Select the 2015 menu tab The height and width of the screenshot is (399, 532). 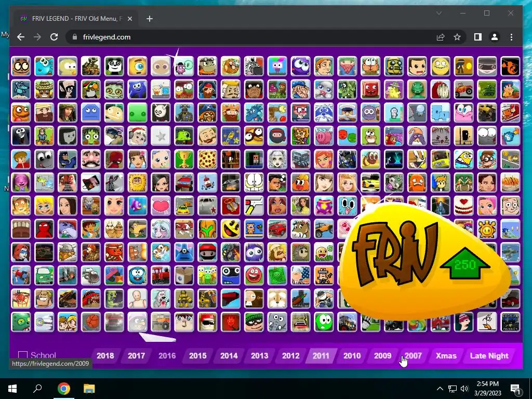pyautogui.click(x=198, y=355)
